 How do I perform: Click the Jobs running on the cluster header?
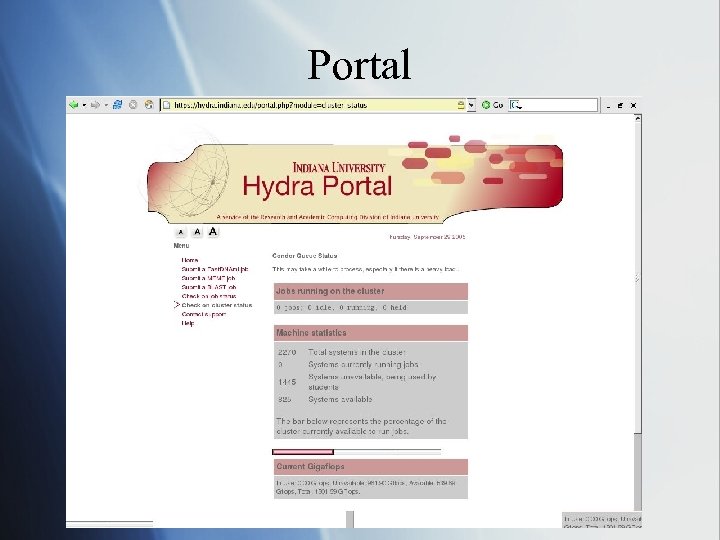click(x=371, y=291)
